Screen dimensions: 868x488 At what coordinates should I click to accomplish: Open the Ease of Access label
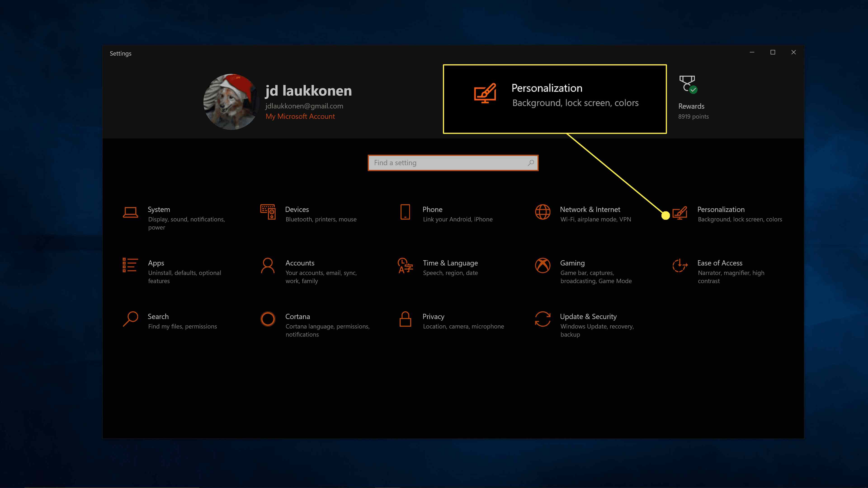[720, 263]
